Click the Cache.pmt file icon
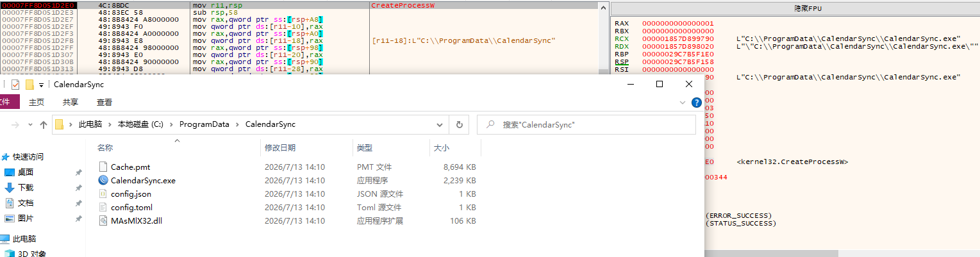The image size is (980, 257). click(103, 167)
